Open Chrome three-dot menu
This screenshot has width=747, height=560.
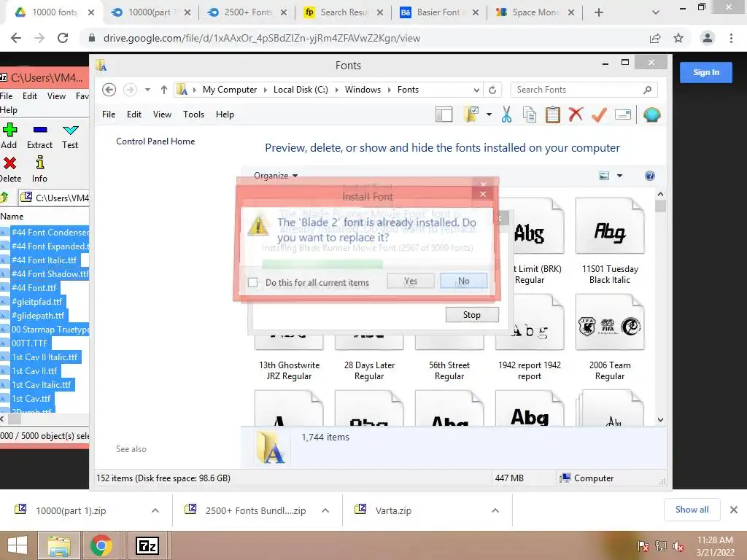pos(731,38)
